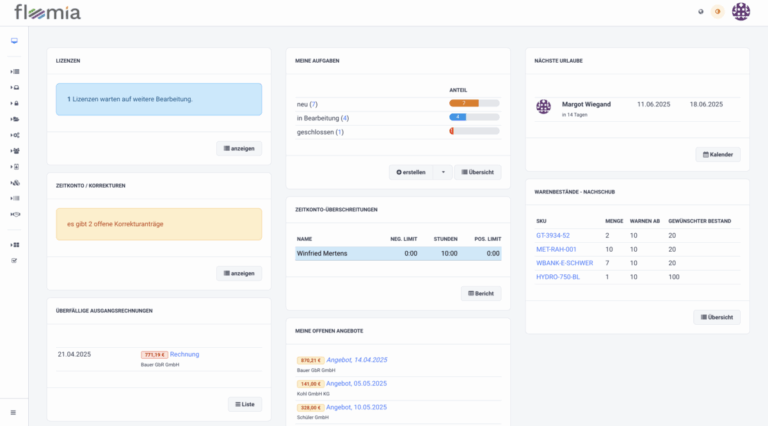The width and height of the screenshot is (768, 426).
Task: Select the Winfried Mertens table row
Action: tap(398, 254)
